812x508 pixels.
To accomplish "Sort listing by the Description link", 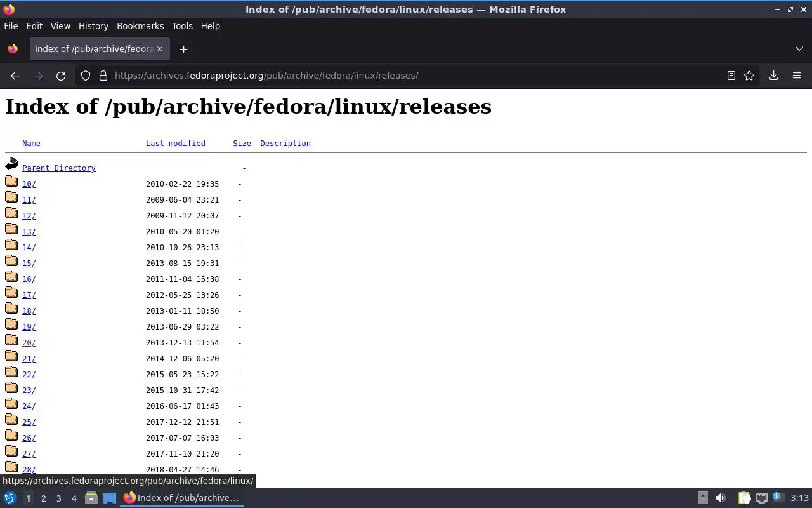I will click(x=285, y=144).
